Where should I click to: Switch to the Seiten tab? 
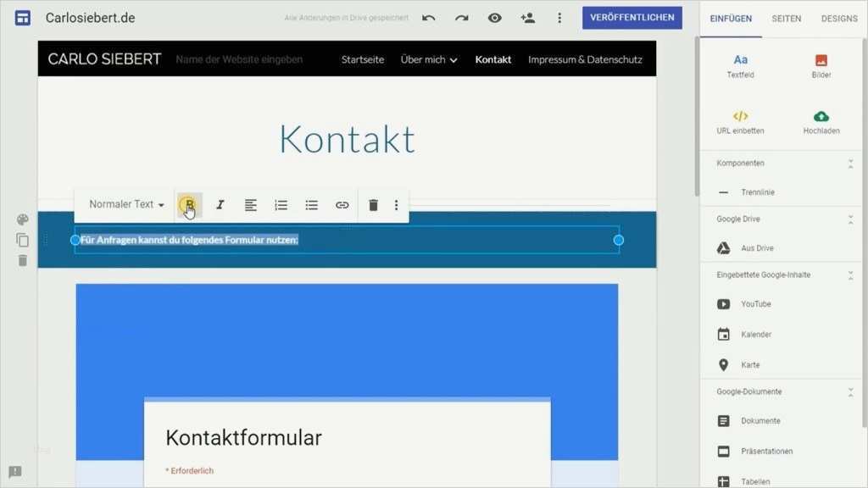[x=786, y=19]
